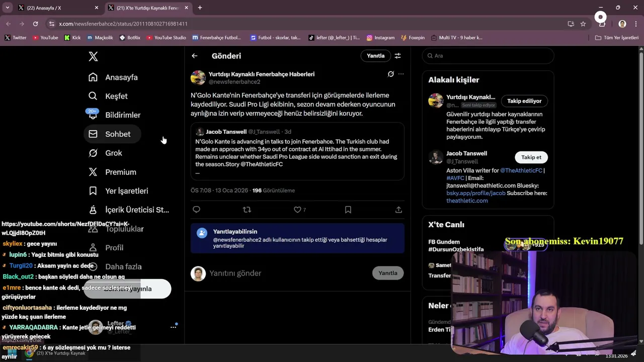Open account switcher three-dot menu

pos(173,327)
